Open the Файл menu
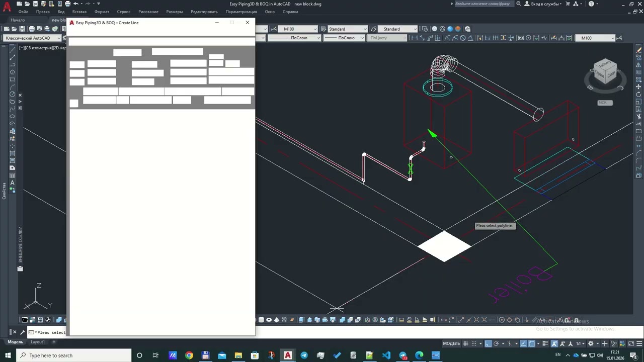This screenshot has width=644, height=362. [x=23, y=12]
